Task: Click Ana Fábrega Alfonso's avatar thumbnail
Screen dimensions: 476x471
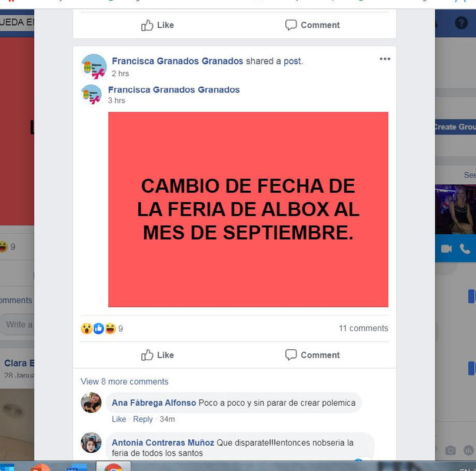Action: 91,403
